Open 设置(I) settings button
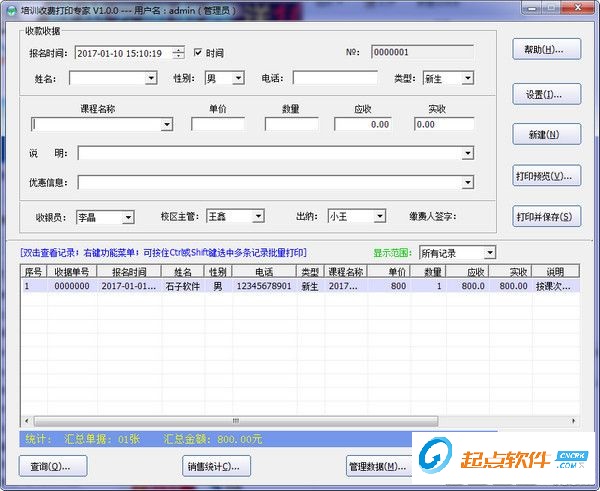600x491 pixels. tap(545, 94)
